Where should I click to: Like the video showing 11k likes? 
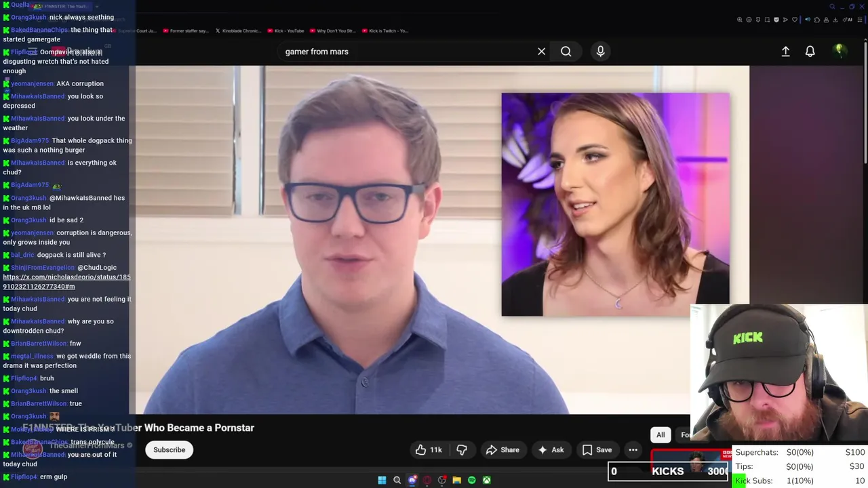pos(429,450)
